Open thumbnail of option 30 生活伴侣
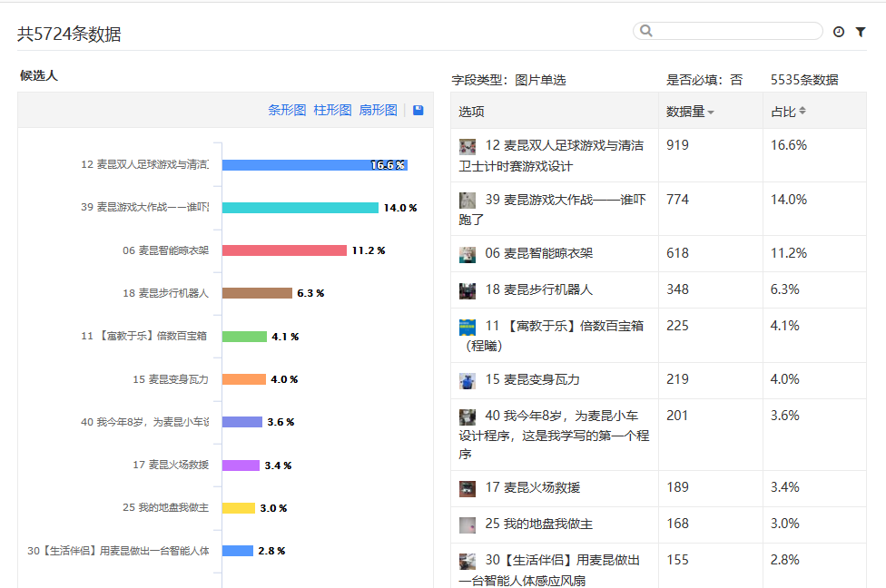Image resolution: width=886 pixels, height=588 pixels. click(x=468, y=561)
